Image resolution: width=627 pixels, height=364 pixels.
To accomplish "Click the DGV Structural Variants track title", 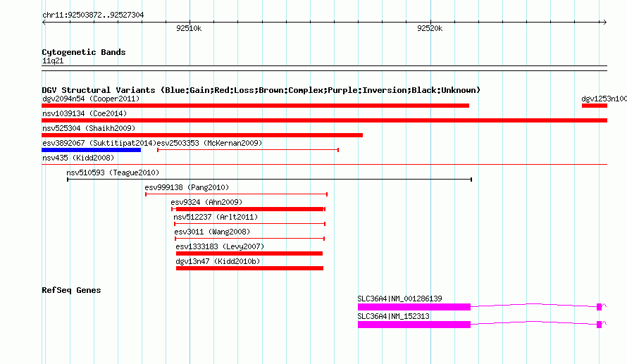I will pyautogui.click(x=261, y=90).
